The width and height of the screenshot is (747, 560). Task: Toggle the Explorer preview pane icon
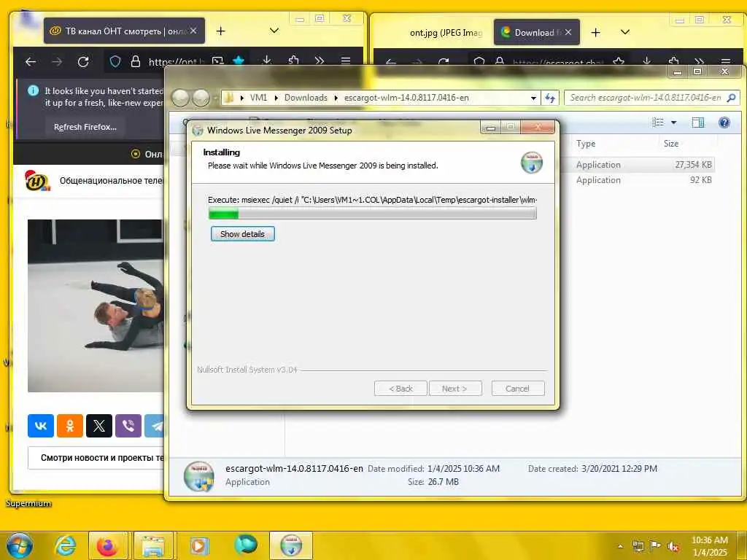[x=698, y=122]
